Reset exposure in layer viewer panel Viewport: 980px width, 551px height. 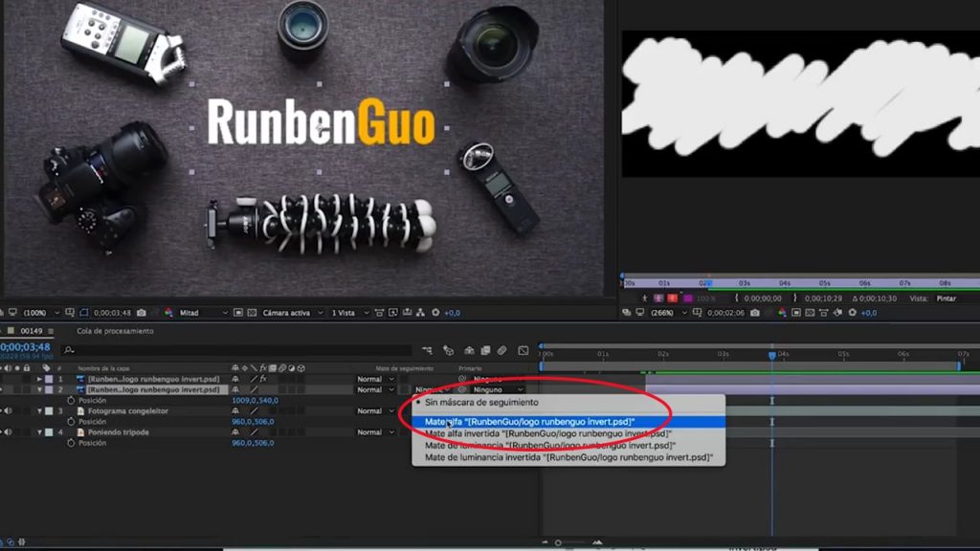(x=853, y=313)
